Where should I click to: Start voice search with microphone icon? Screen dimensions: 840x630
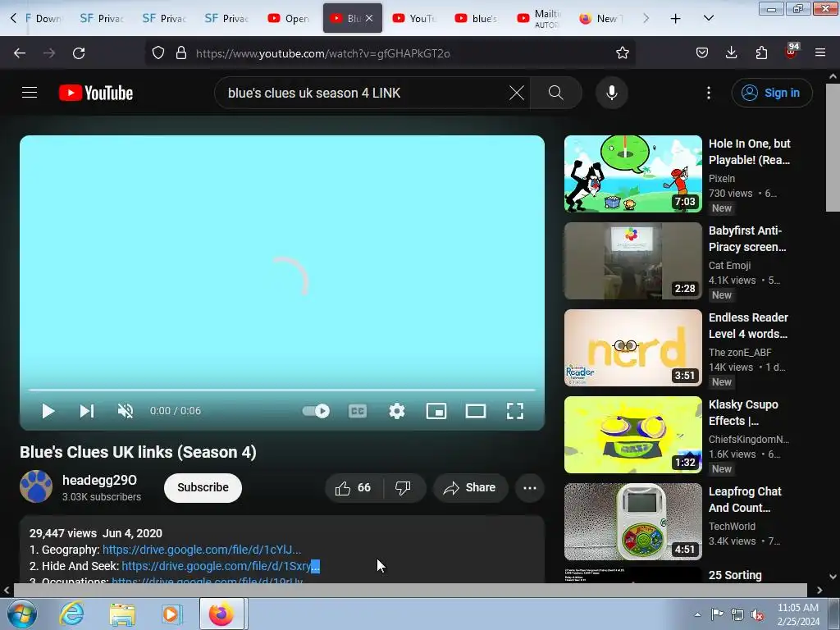(x=611, y=93)
